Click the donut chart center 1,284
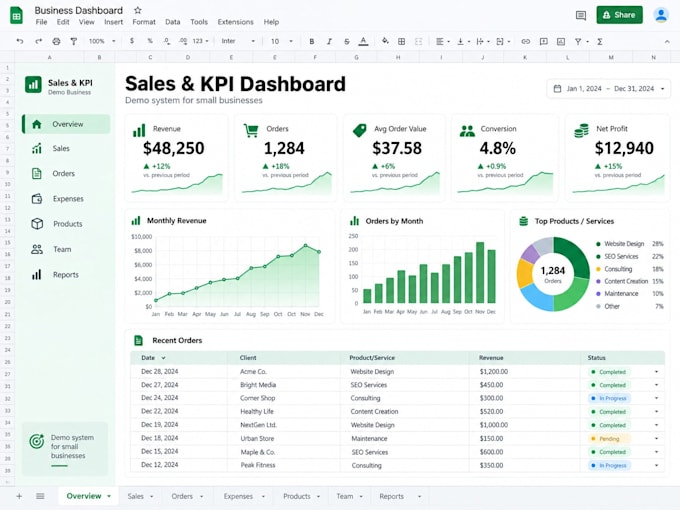Screen dimensions: 680x510 pos(552,271)
